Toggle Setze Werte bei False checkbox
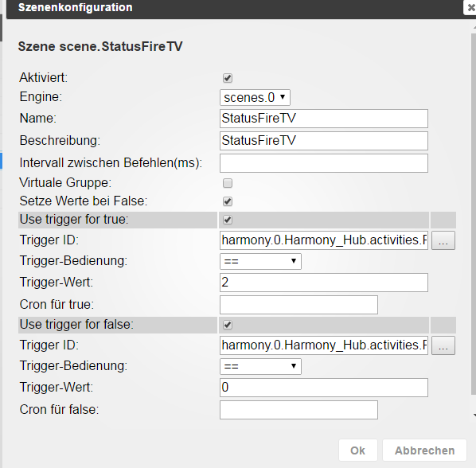The height and width of the screenshot is (468, 476). click(228, 201)
